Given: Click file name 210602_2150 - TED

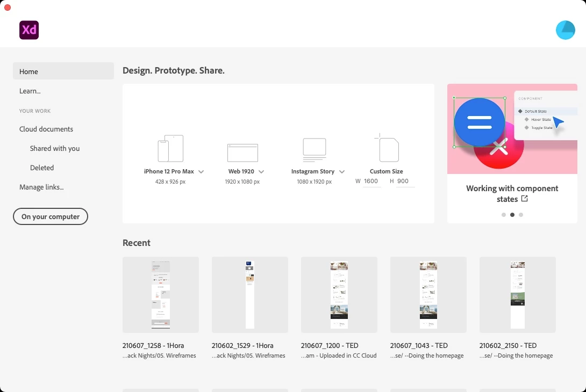Looking at the screenshot, I should [x=508, y=346].
